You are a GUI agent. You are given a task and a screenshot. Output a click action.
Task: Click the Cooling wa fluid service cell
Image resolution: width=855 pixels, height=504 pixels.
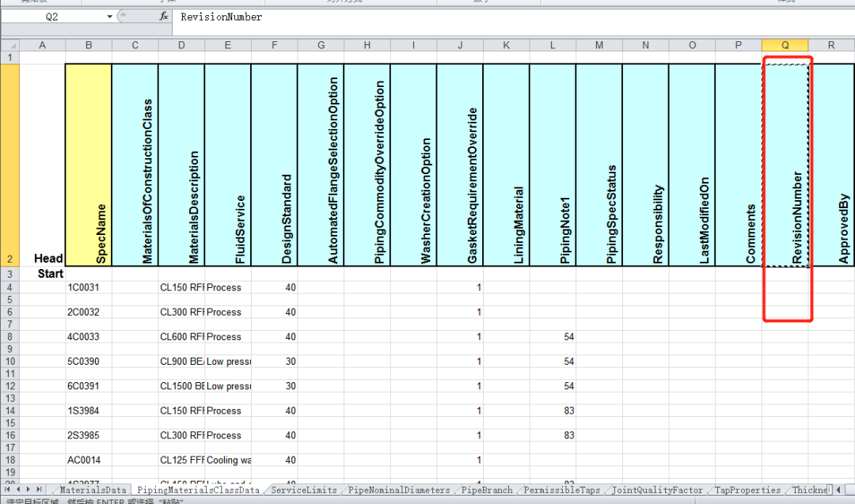(228, 460)
